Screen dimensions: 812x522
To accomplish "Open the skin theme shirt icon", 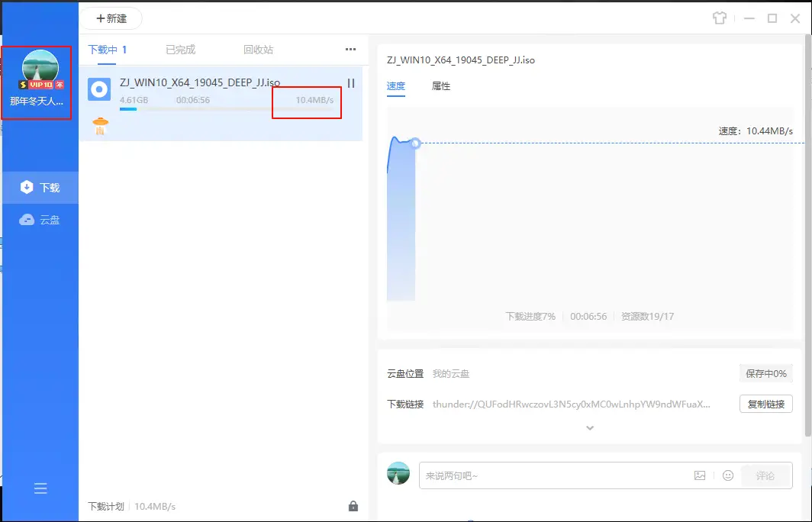I will tap(720, 18).
